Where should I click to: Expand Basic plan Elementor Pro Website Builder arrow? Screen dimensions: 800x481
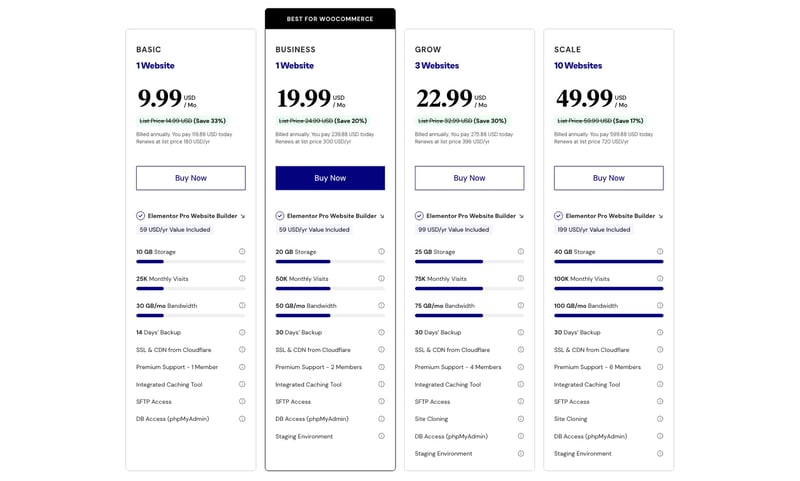point(243,216)
